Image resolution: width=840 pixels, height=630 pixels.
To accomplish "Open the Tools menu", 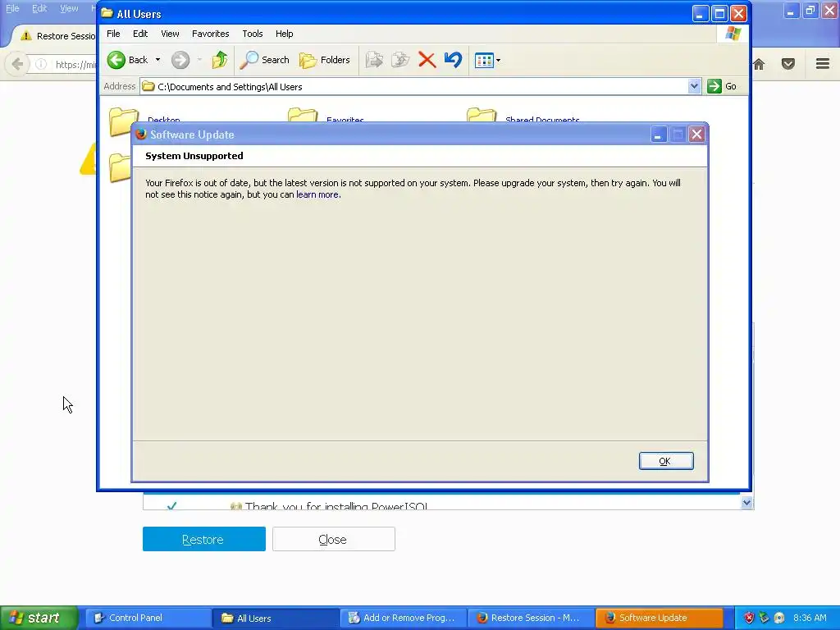I will pos(253,34).
